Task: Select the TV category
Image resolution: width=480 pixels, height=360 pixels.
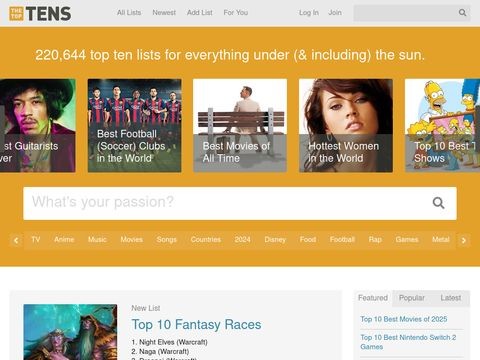Action: pos(36,240)
